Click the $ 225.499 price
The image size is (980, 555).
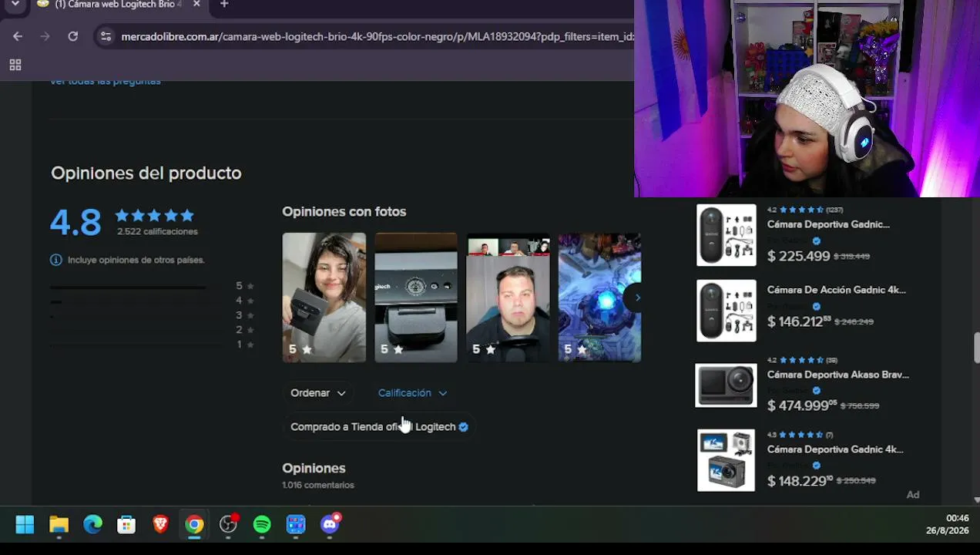point(798,256)
